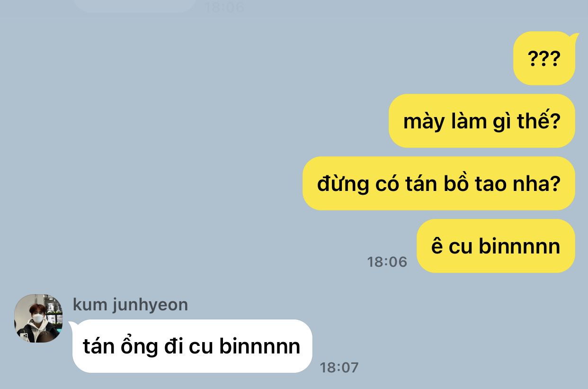
Task: Tap the cut-off message bubble at the top
Action: point(135,6)
